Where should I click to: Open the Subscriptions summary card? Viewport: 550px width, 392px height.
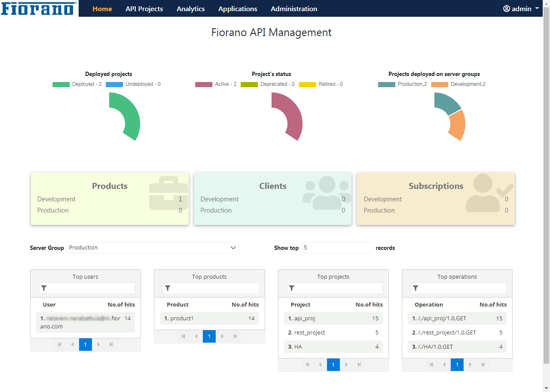436,199
